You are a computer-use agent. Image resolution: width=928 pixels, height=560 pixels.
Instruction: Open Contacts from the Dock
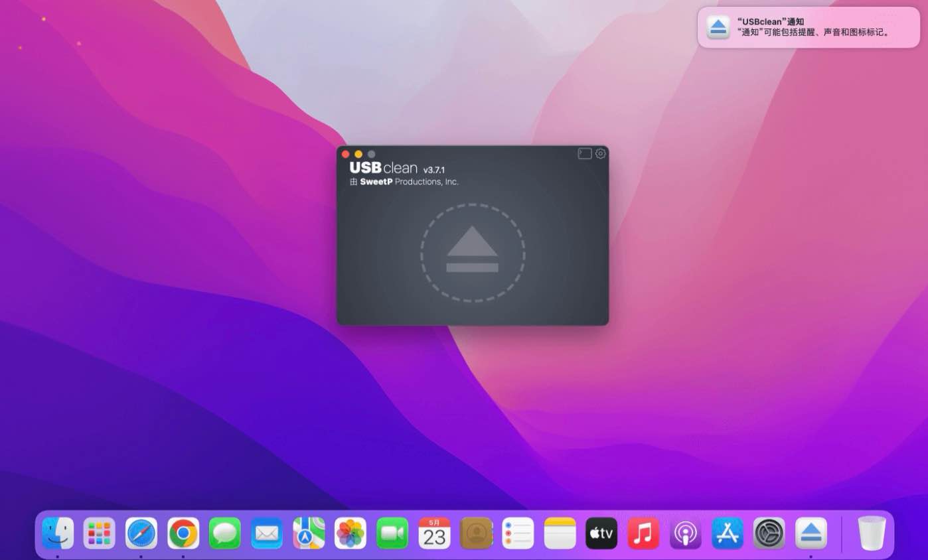coord(476,533)
